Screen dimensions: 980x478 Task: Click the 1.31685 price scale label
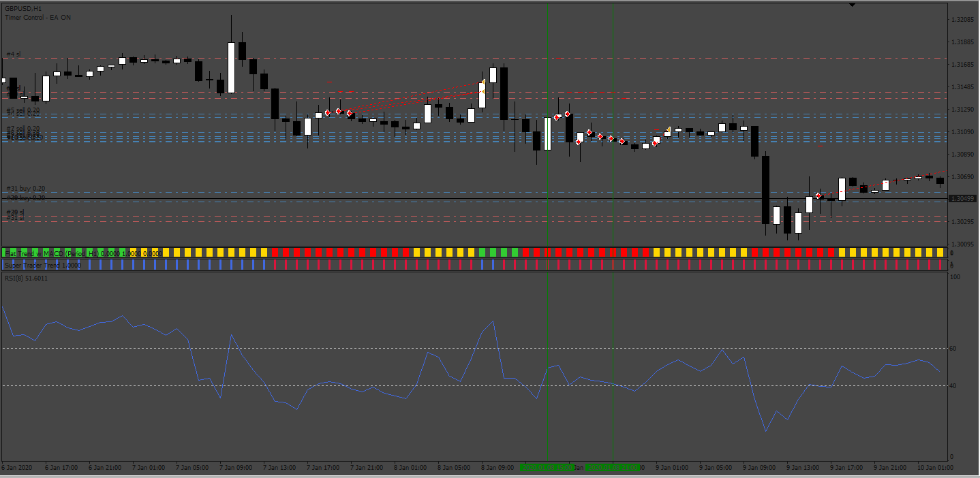click(x=961, y=65)
